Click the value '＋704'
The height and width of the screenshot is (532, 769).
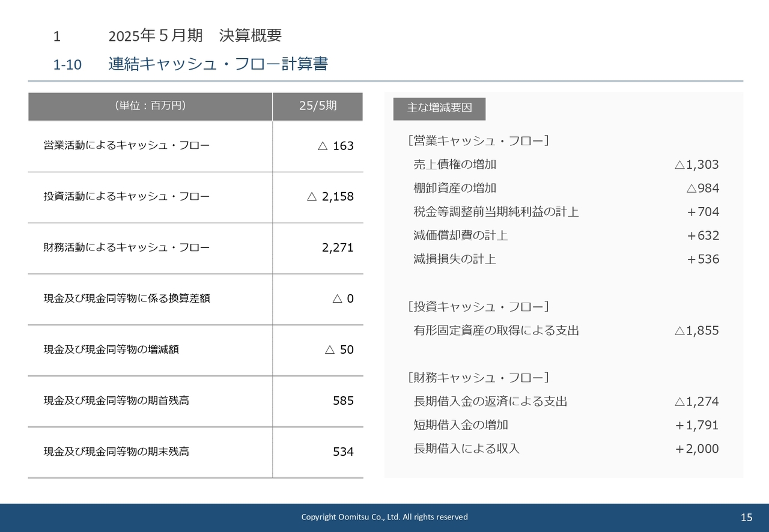(x=702, y=212)
